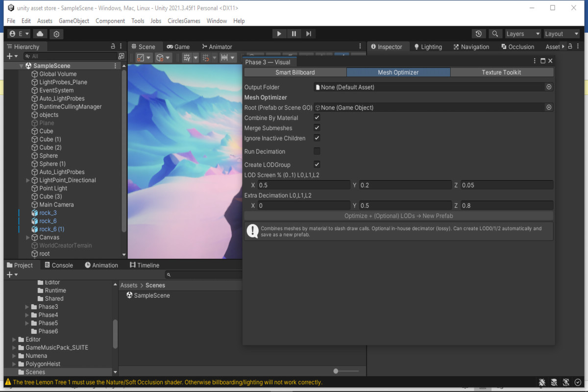Toggle the Hierarchy panel lock icon
Screen dimensions: 588x392
click(113, 46)
